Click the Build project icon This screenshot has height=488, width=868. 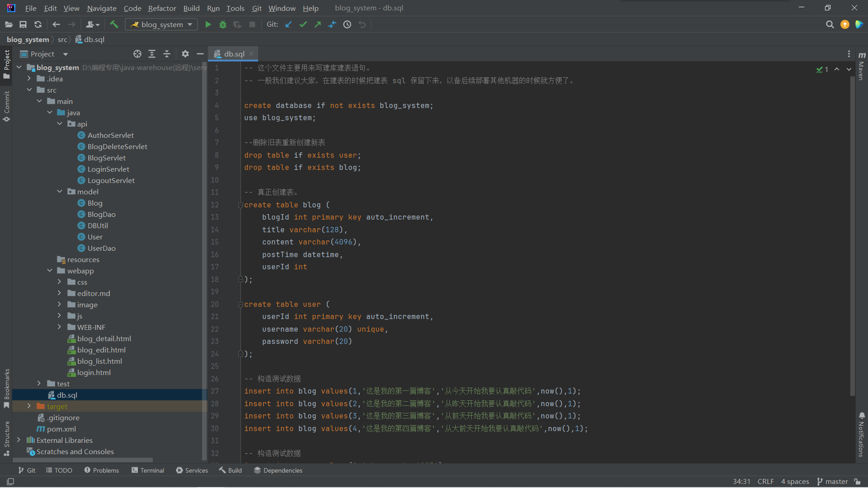pyautogui.click(x=114, y=24)
